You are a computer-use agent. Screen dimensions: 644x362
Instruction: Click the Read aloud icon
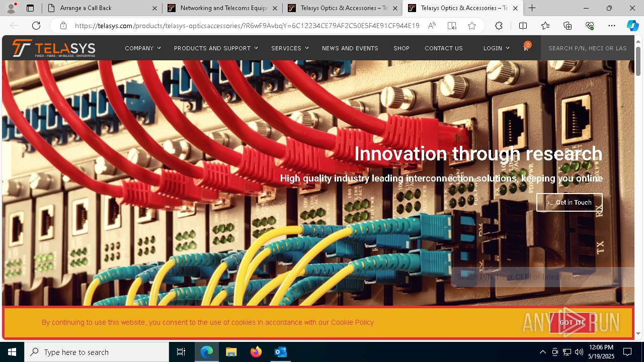click(432, 26)
